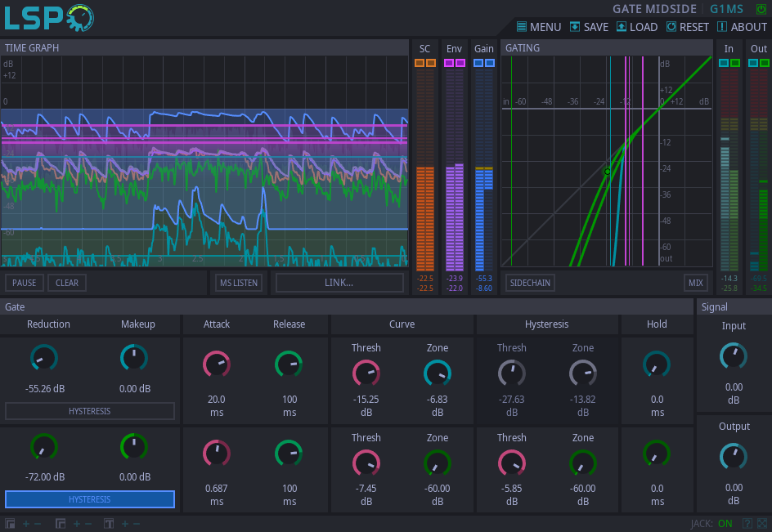
Task: Toggle the right magenta Env meter channel
Action: (x=460, y=63)
